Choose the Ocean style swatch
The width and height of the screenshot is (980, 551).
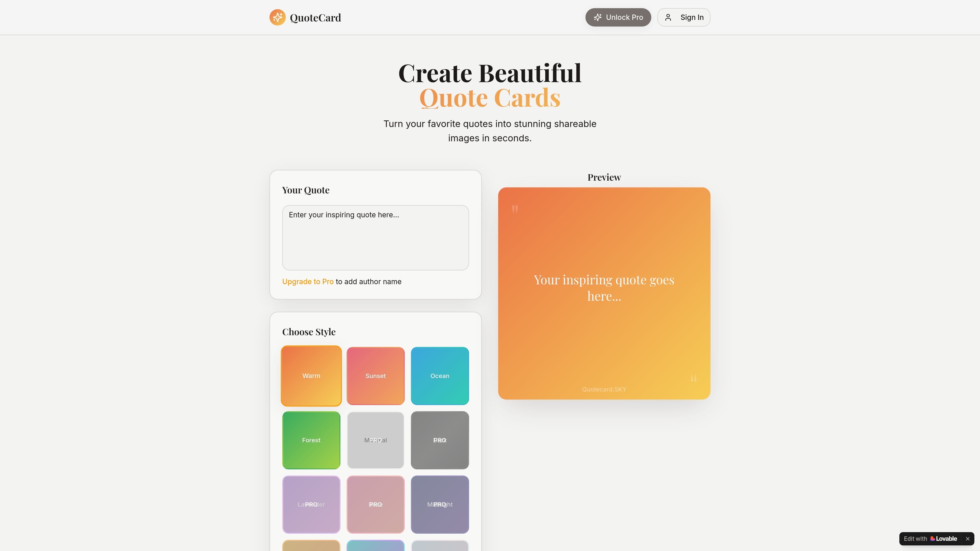point(440,376)
